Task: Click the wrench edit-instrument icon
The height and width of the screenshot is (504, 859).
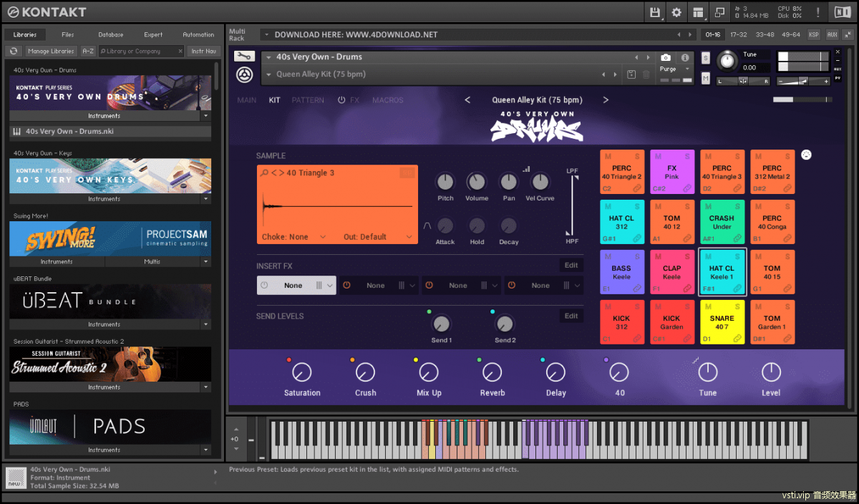Action: (244, 57)
